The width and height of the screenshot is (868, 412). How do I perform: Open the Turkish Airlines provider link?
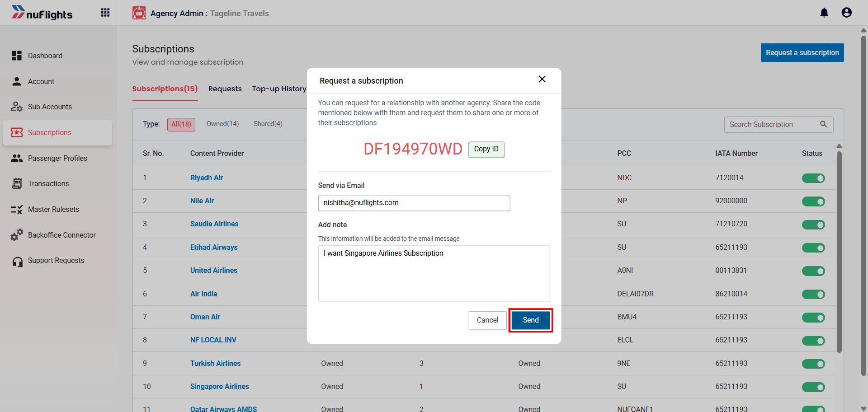[x=216, y=364]
